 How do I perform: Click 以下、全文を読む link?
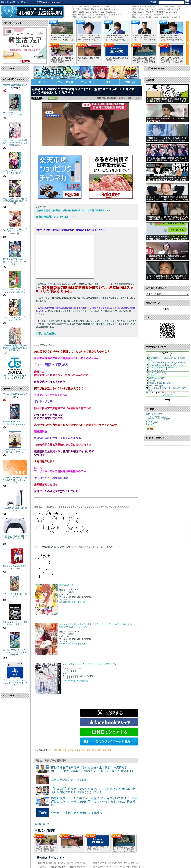[x=46, y=334]
